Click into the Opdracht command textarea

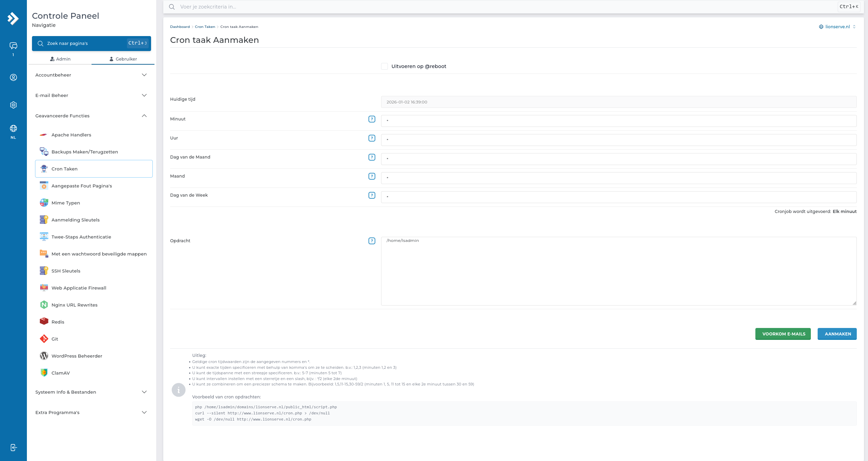(x=618, y=271)
